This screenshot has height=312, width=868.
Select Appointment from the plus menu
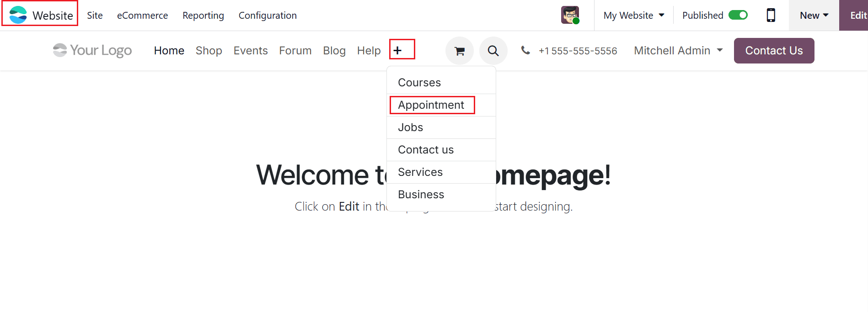coord(431,105)
